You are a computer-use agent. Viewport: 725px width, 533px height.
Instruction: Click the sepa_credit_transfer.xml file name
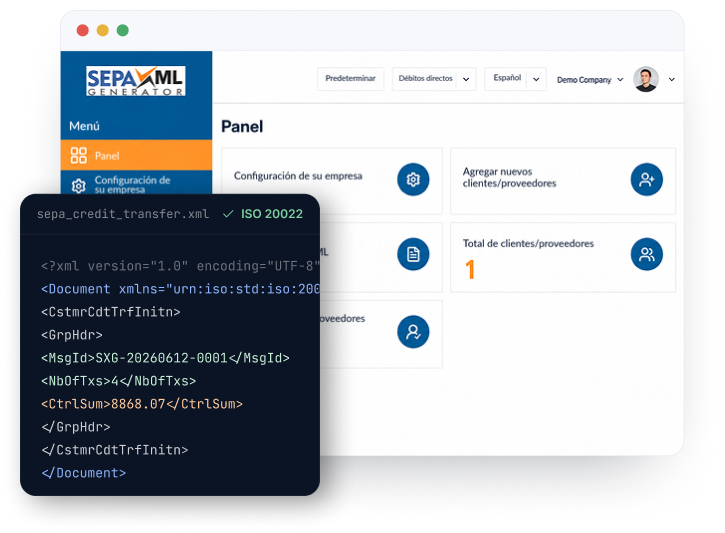click(123, 214)
